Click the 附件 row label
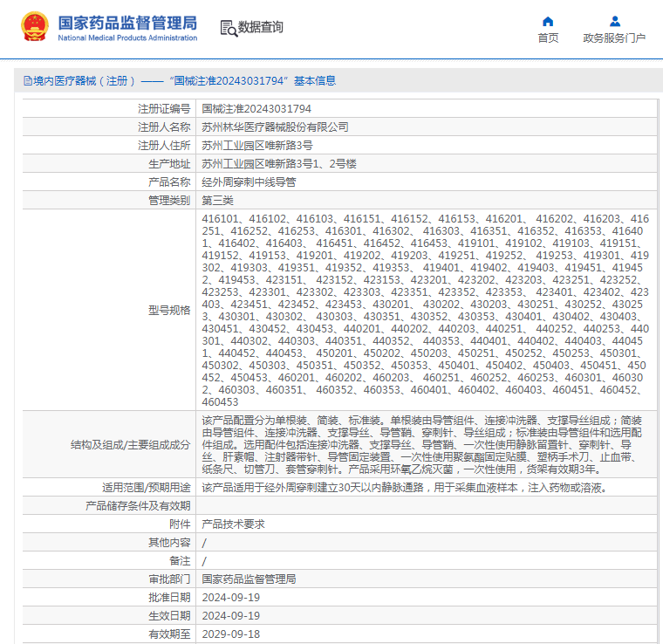 (x=180, y=524)
